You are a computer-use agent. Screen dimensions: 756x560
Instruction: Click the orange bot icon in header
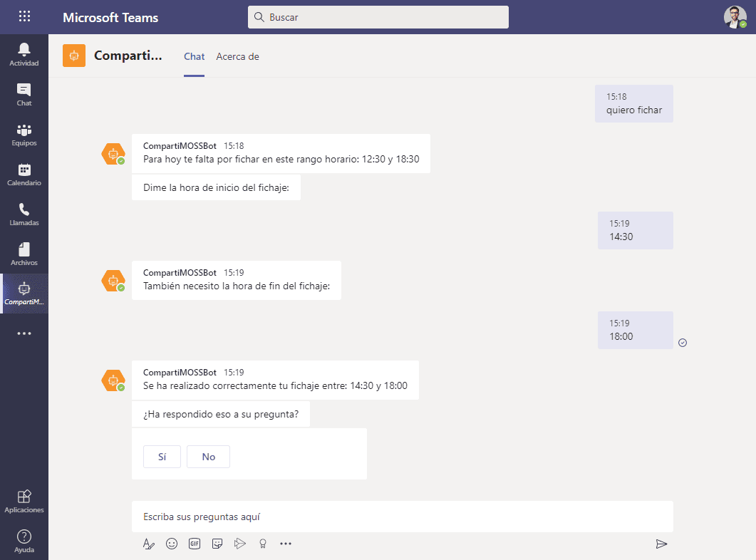[74, 56]
